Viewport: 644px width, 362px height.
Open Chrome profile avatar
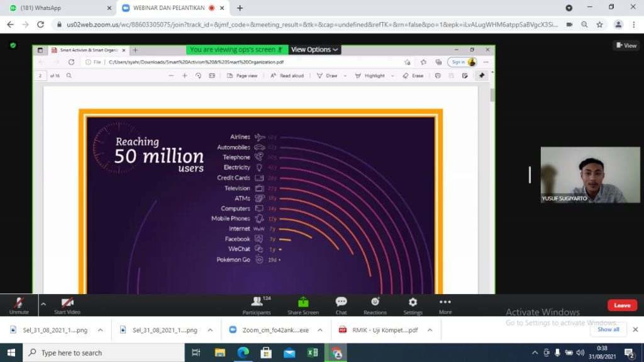(x=618, y=25)
